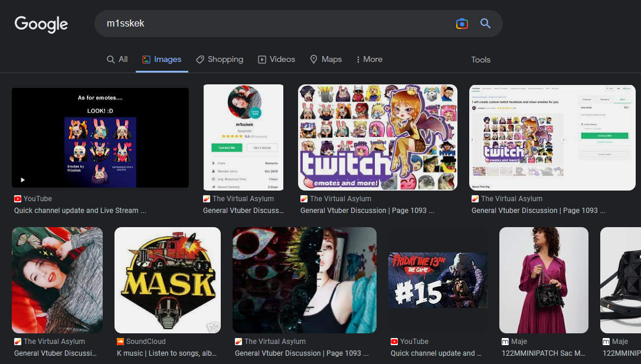
Task: Click Virtual Asylum icon under Fiverr gig screenshot
Action: [x=475, y=199]
